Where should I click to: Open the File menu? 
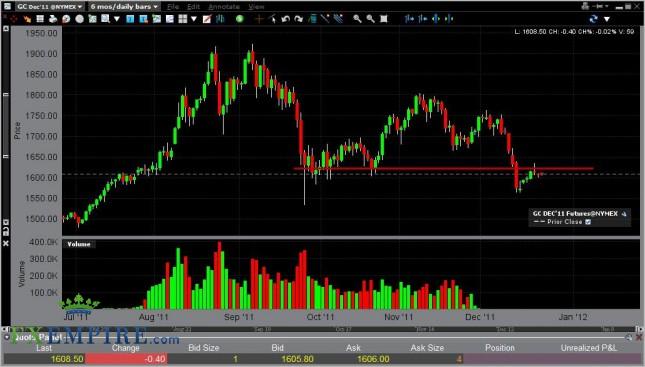(173, 7)
